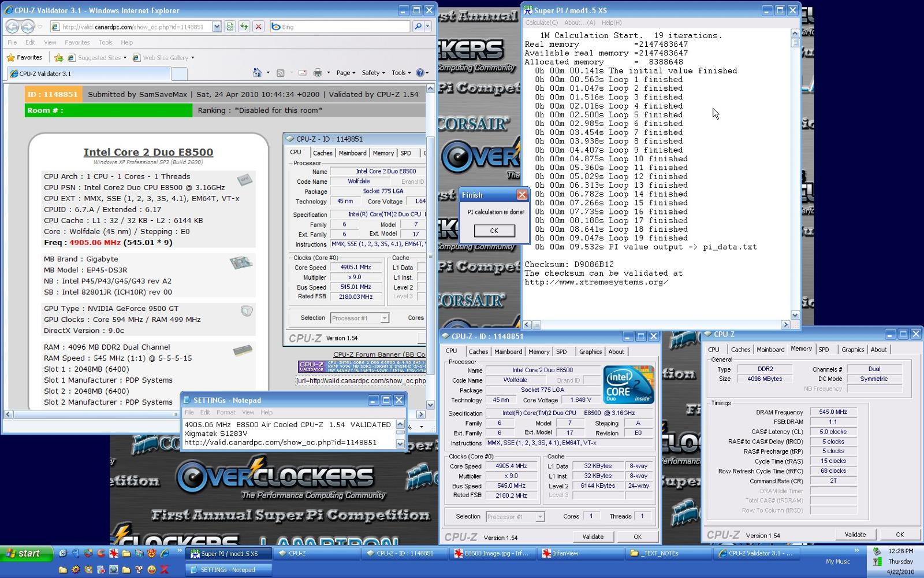
Task: Go back in Internet Explorer
Action: click(12, 27)
